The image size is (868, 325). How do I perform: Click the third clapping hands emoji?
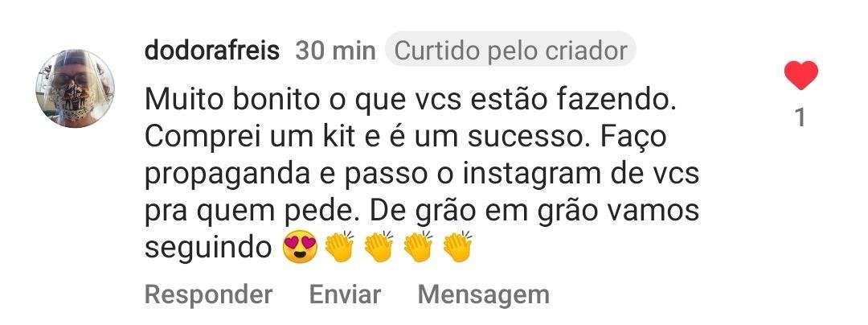pos(419,247)
